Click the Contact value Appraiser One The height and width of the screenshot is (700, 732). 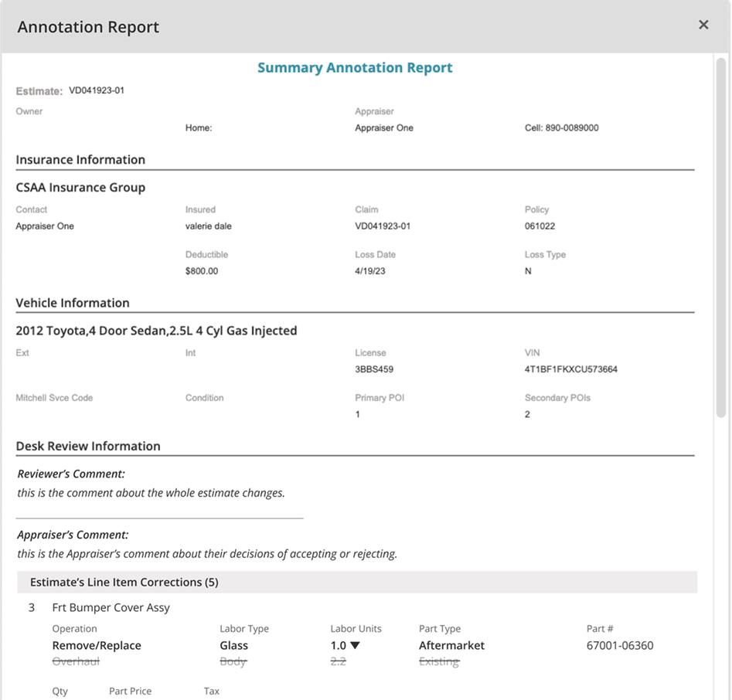pyautogui.click(x=45, y=226)
